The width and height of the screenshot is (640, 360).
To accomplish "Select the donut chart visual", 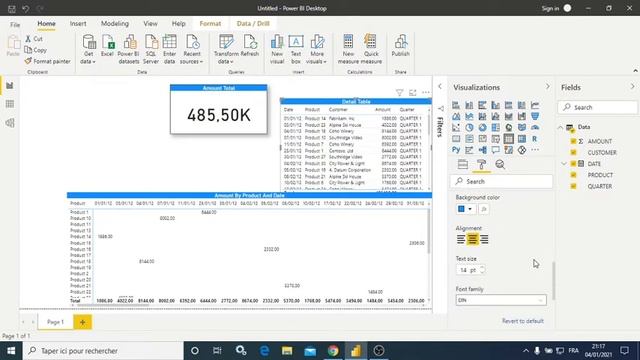I will [482, 128].
